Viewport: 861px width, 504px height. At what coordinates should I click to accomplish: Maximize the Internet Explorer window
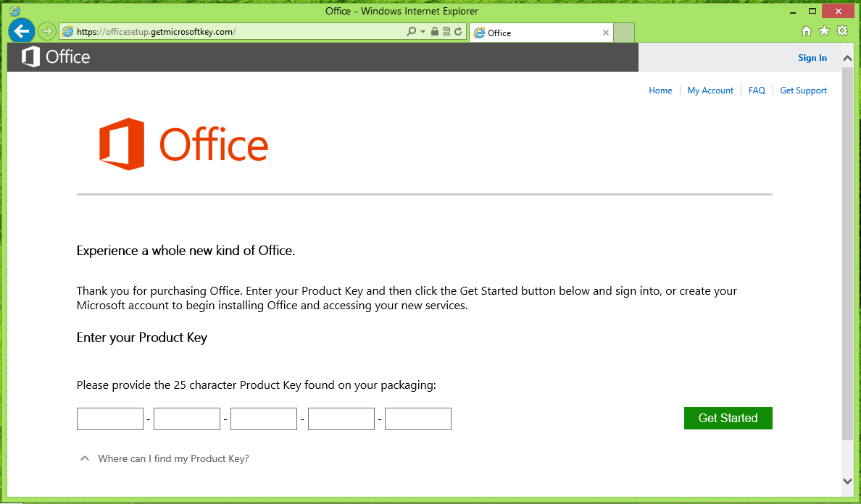point(812,11)
